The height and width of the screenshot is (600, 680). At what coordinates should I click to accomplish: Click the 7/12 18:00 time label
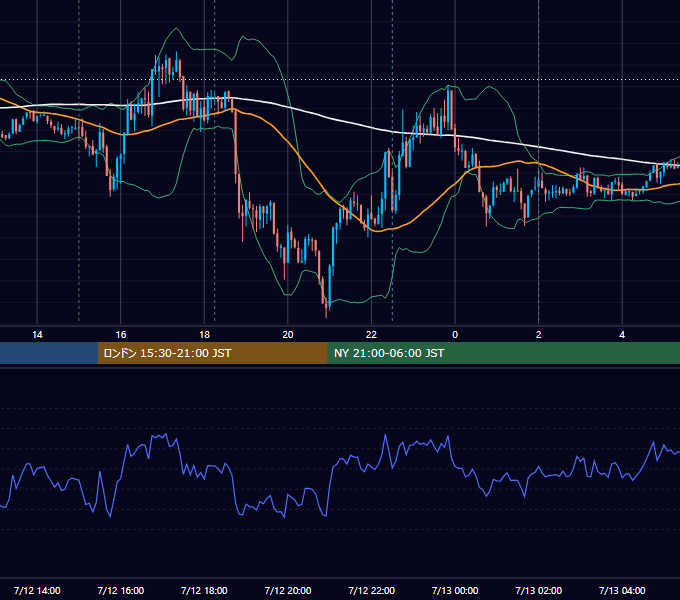(x=204, y=590)
